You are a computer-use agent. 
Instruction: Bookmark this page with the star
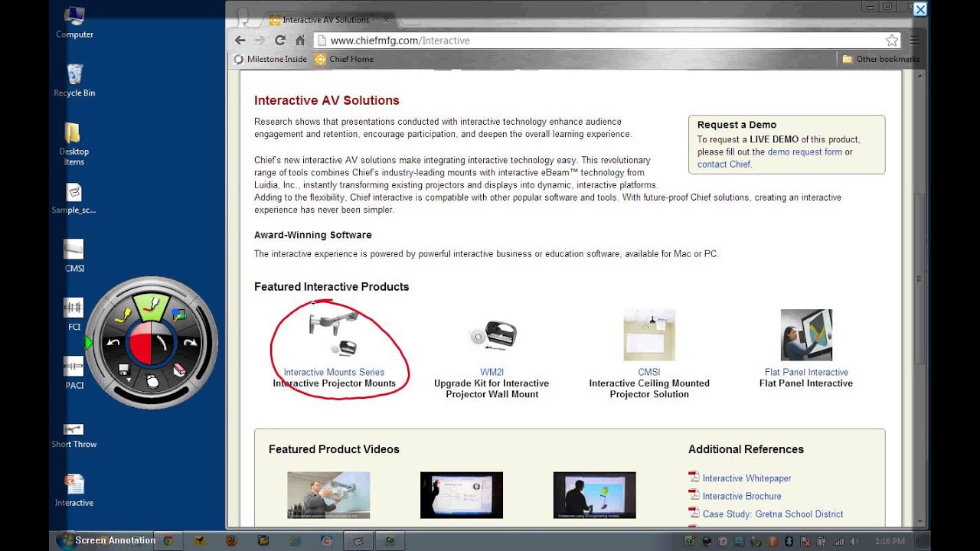coord(892,41)
